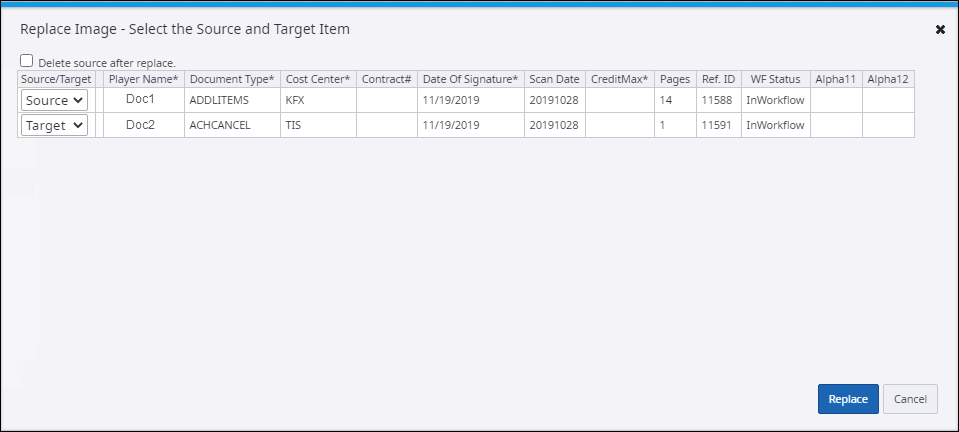Open the Source dropdown for Doc1

click(x=55, y=100)
